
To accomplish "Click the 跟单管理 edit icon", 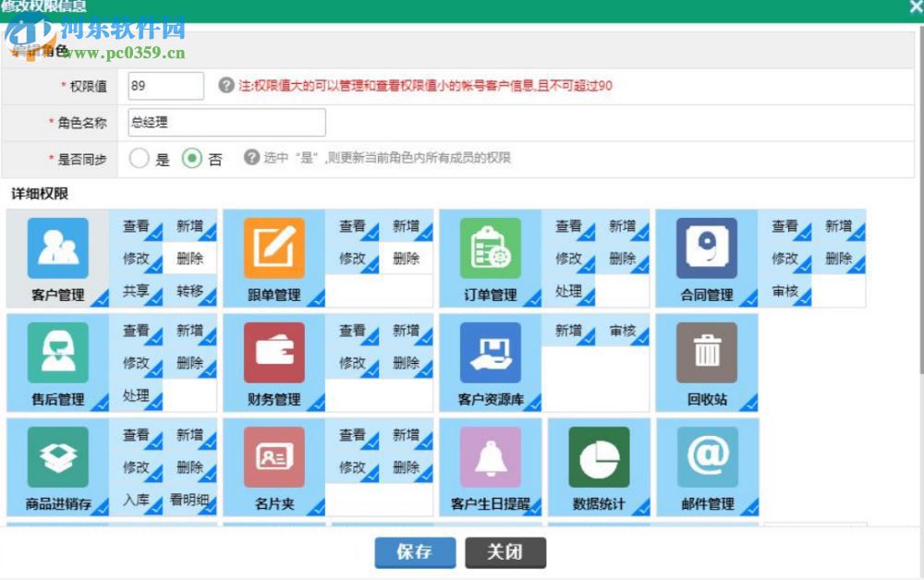I will click(274, 248).
